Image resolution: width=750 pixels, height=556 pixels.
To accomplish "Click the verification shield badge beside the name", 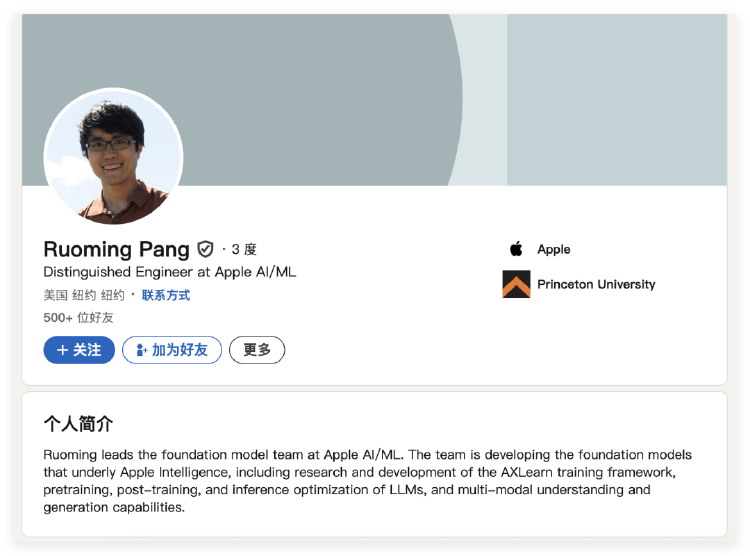I will (x=205, y=249).
